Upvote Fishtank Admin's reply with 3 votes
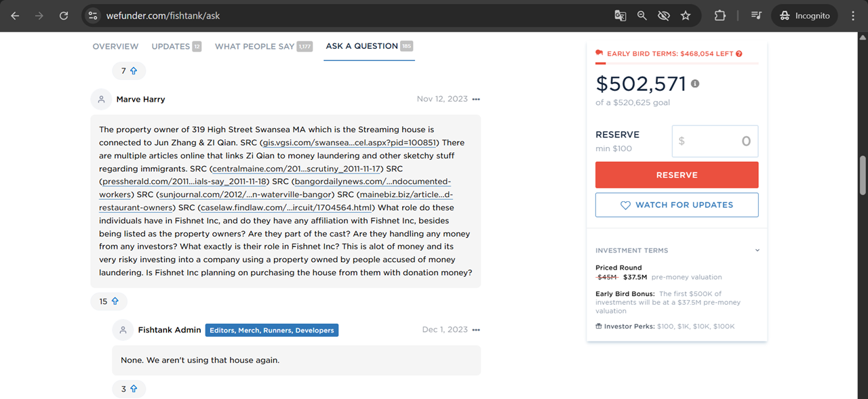This screenshot has width=868, height=399. (x=129, y=389)
